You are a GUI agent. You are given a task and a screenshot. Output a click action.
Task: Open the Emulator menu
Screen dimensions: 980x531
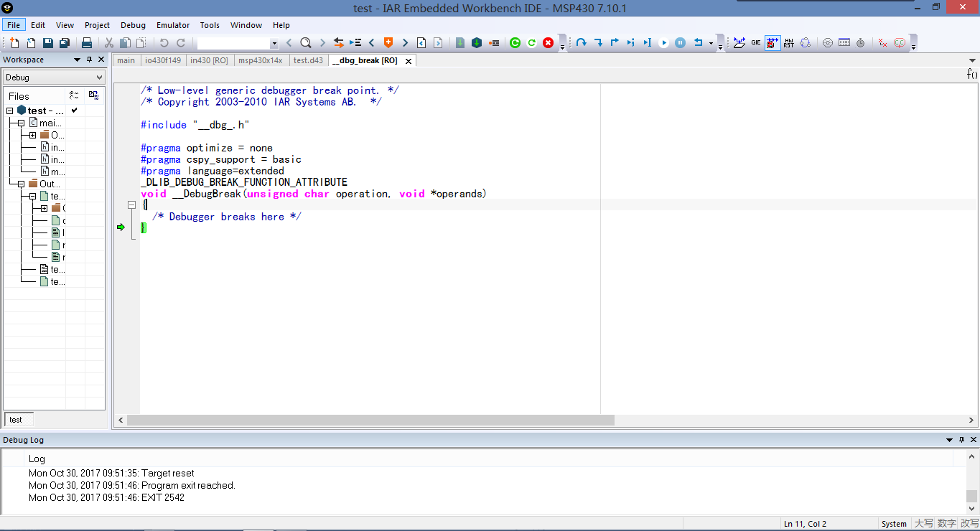[x=172, y=25]
